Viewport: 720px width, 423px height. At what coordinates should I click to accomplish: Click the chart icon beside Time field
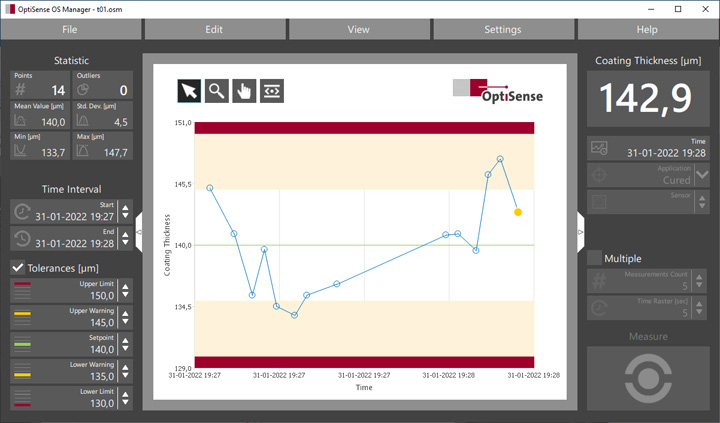pyautogui.click(x=599, y=148)
